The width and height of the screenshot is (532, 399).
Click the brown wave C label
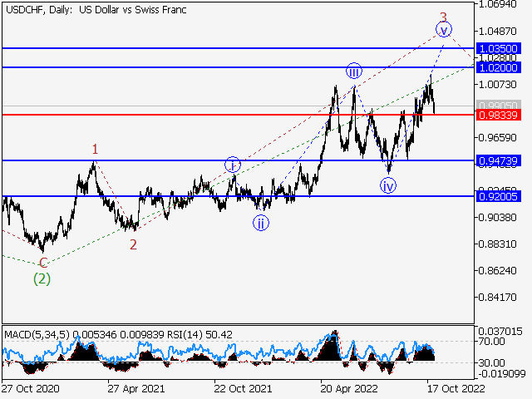coord(43,263)
